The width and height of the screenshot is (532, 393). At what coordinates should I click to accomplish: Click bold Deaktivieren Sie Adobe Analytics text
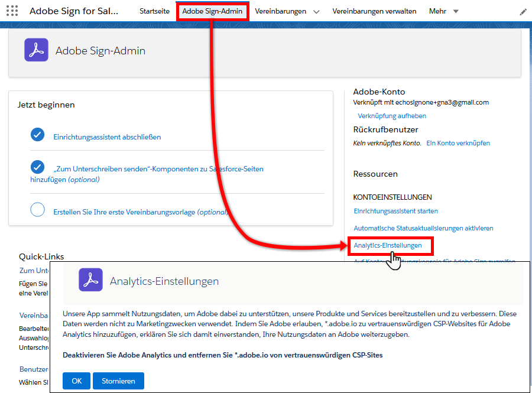tap(223, 355)
